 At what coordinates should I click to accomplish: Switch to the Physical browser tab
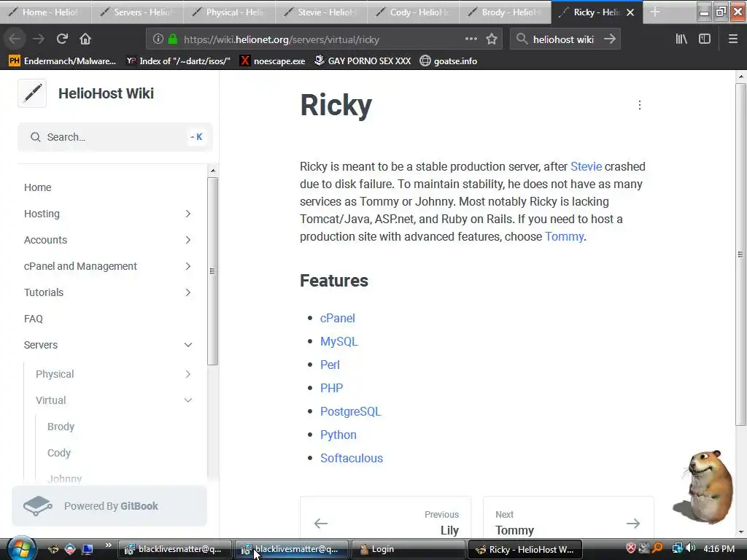coord(229,12)
